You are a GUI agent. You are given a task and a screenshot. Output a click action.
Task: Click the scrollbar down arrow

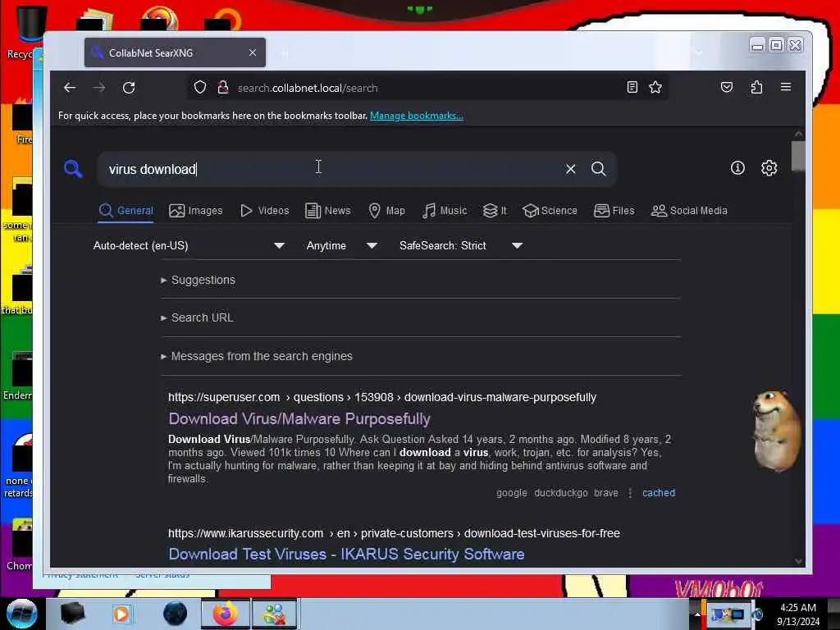pos(798,561)
